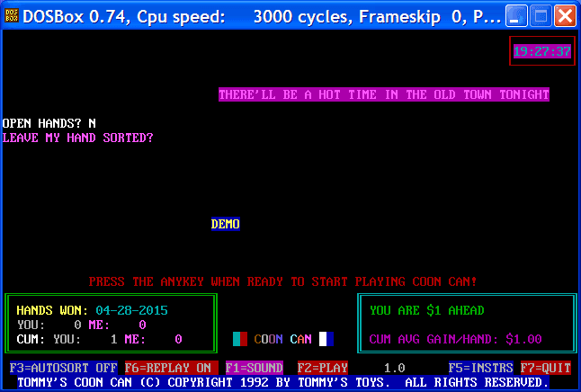
Task: Click the PRESS THE ANYKEY message
Action: pos(282,281)
